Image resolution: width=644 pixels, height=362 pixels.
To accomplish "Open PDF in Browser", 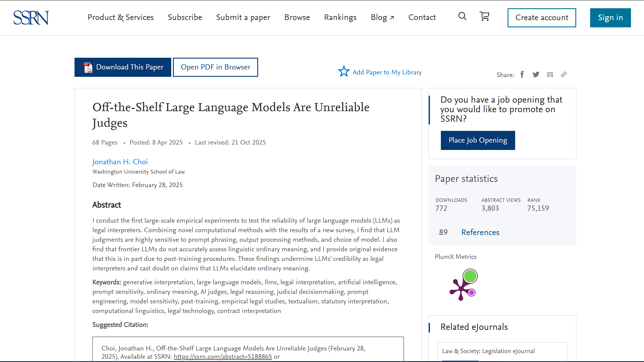I will [215, 67].
